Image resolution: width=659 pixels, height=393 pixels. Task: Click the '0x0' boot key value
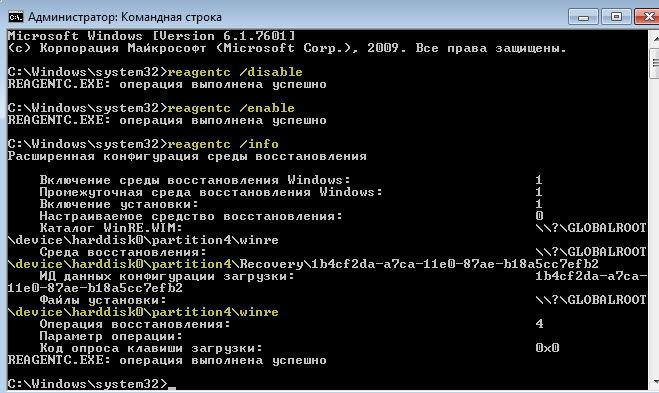pyautogui.click(x=547, y=348)
